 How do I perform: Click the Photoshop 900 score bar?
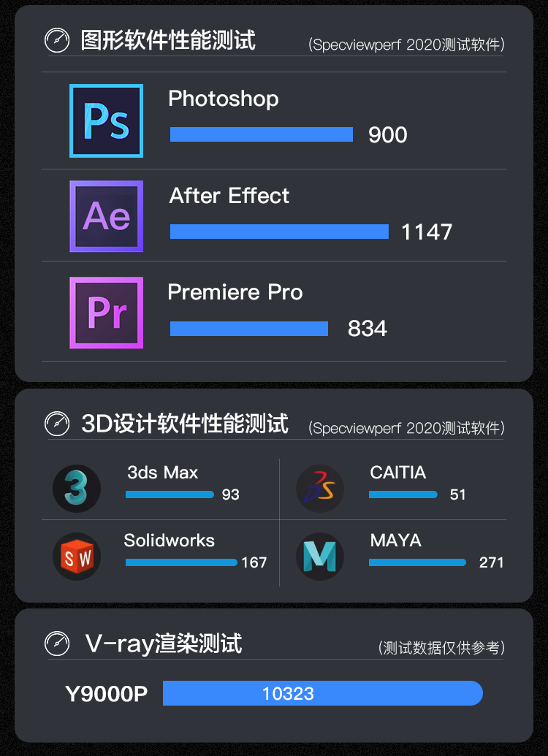(x=262, y=134)
